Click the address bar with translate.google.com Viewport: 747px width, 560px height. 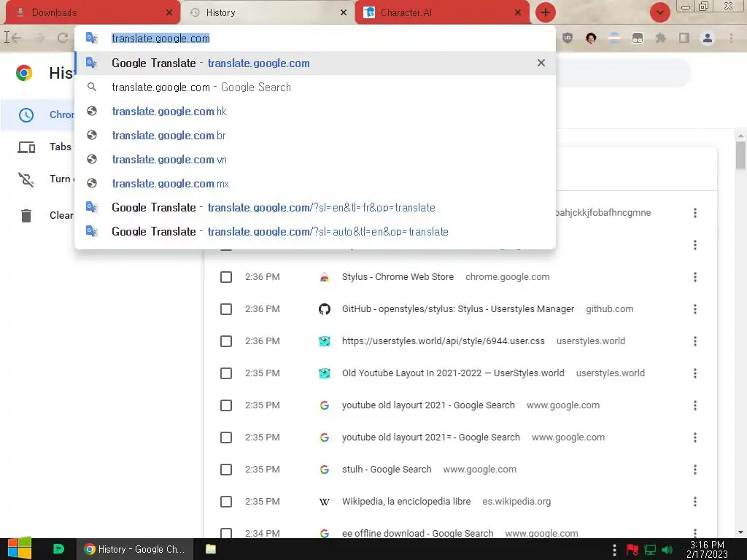click(x=314, y=38)
